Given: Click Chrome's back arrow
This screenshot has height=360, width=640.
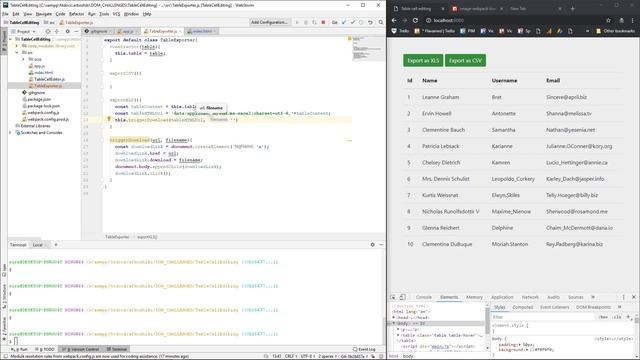Looking at the screenshot, I should 394,20.
